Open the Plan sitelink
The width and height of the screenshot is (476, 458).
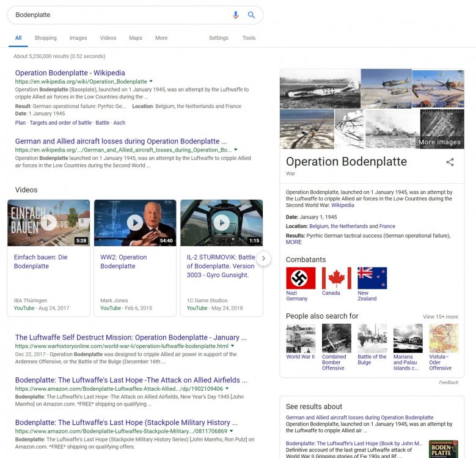[x=20, y=123]
